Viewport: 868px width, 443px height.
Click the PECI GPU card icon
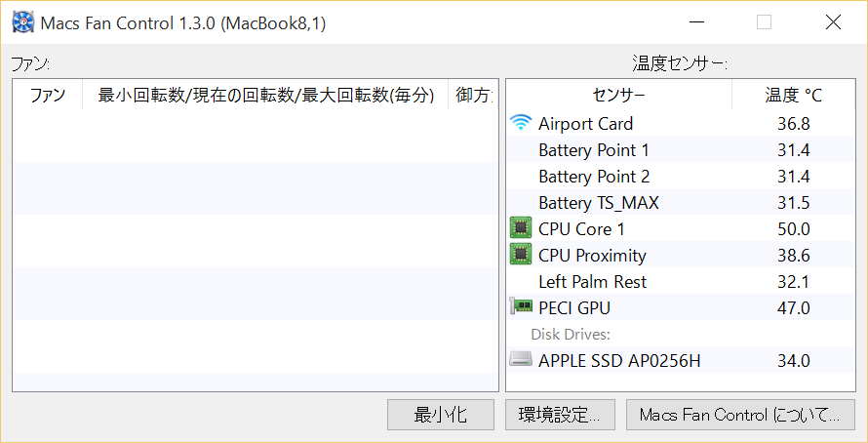tap(521, 306)
